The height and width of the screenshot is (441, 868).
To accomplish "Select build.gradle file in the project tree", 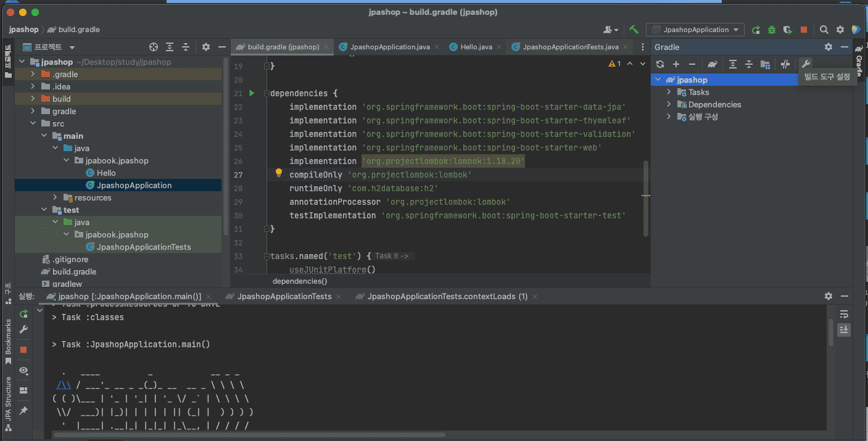I will tap(74, 271).
